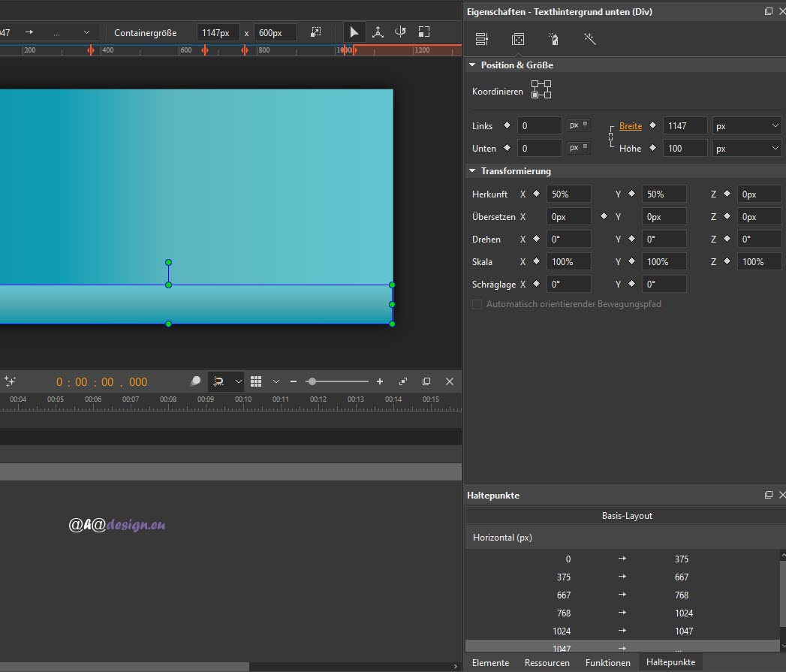This screenshot has height=672, width=786.
Task: Open the loop playback icon in timeline
Action: coord(218,381)
